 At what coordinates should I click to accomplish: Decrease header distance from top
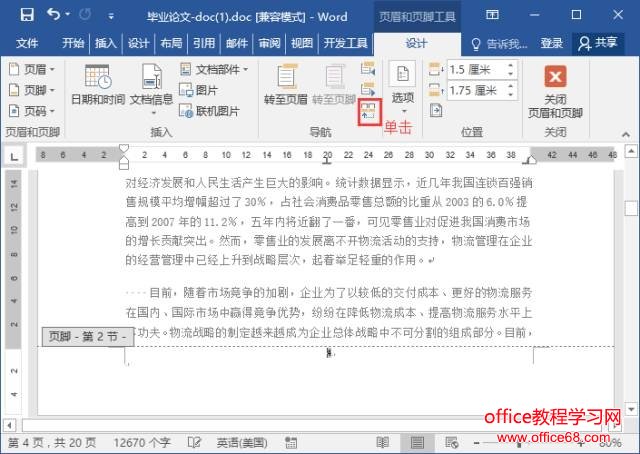coord(511,74)
